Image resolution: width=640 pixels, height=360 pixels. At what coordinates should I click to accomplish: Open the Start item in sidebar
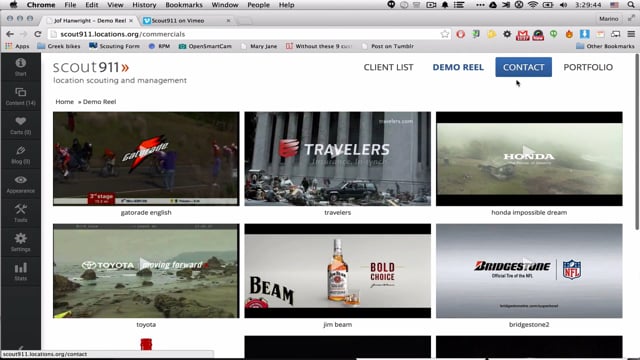coord(20,67)
